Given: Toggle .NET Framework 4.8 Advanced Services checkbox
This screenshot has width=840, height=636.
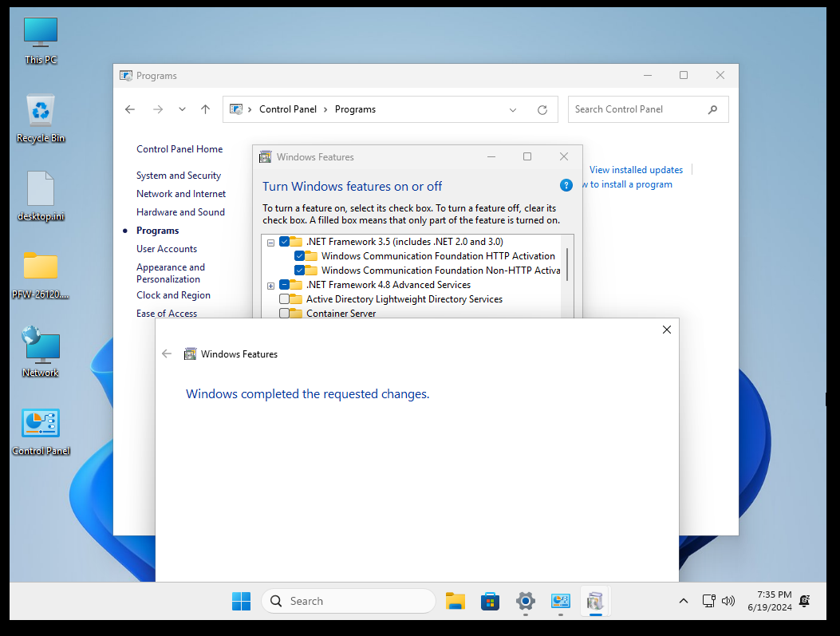Looking at the screenshot, I should [285, 285].
